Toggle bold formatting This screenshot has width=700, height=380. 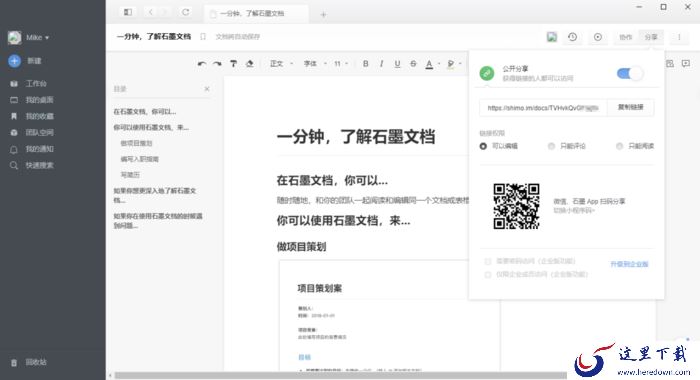[x=366, y=64]
